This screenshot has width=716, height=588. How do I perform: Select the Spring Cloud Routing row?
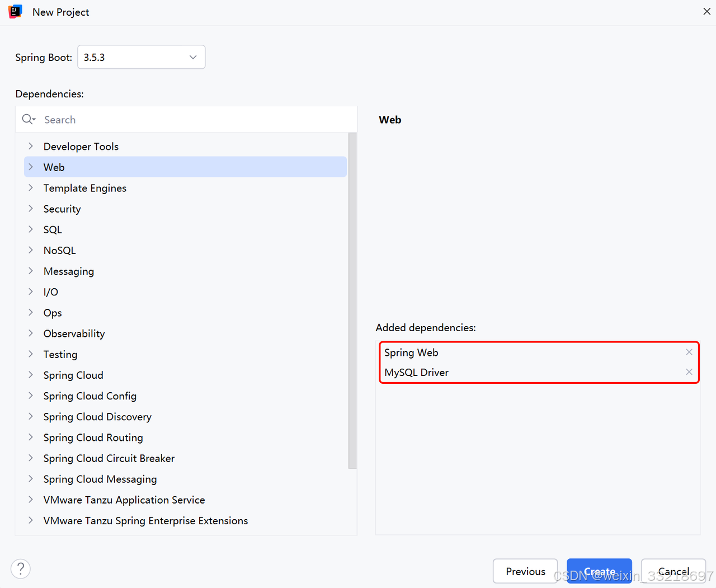(185, 437)
